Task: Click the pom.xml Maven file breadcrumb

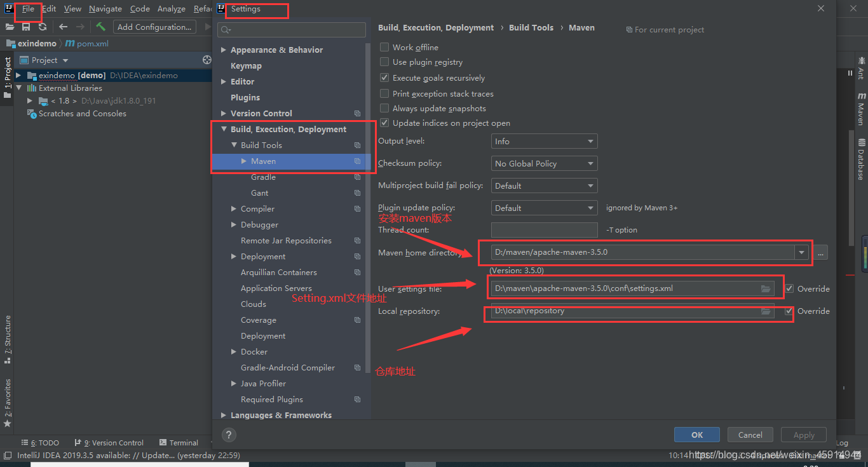Action: pyautogui.click(x=86, y=44)
